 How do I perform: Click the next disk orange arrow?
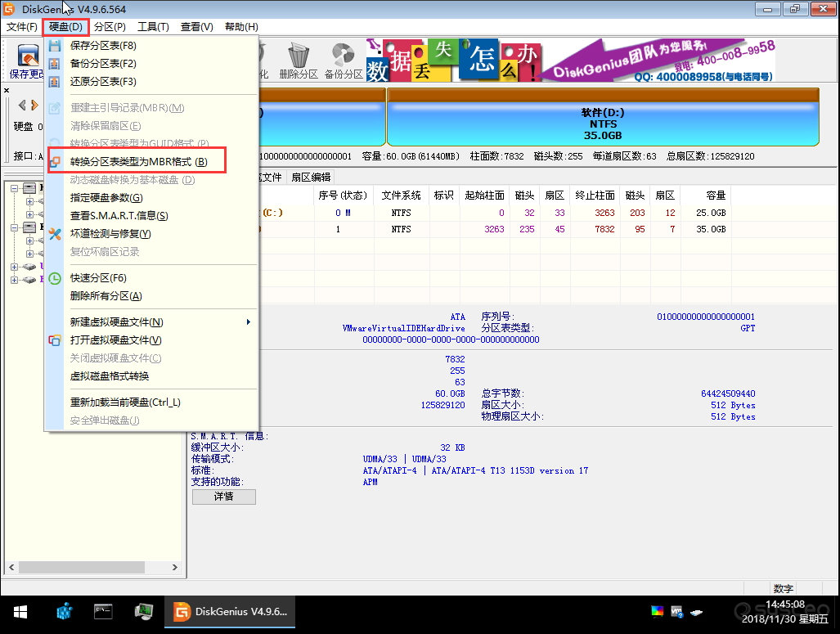pos(35,105)
